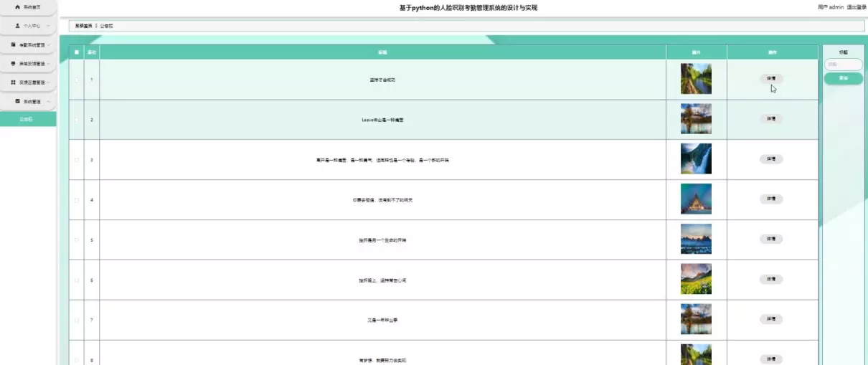
Task: Open the row 5 mountain lake thumbnail
Action: point(696,240)
